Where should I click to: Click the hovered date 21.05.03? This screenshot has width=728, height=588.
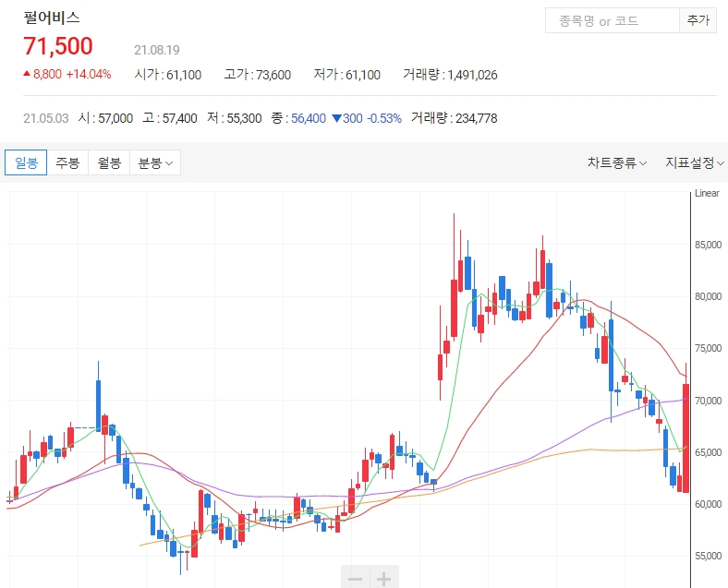(46, 118)
